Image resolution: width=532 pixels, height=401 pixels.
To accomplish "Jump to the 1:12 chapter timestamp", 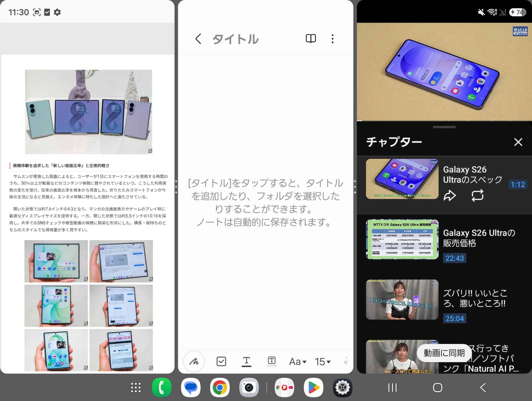I will (x=518, y=185).
